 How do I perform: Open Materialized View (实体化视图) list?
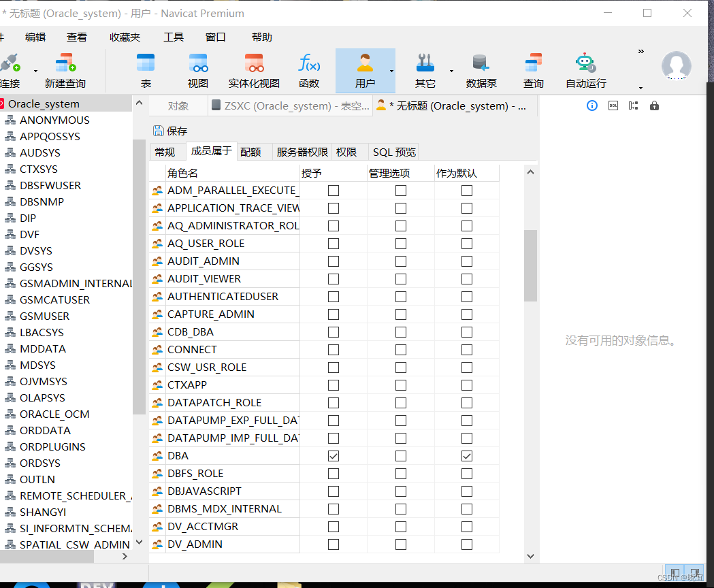[254, 71]
